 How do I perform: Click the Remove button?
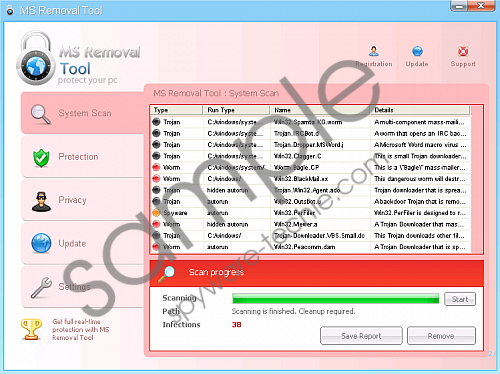point(441,336)
